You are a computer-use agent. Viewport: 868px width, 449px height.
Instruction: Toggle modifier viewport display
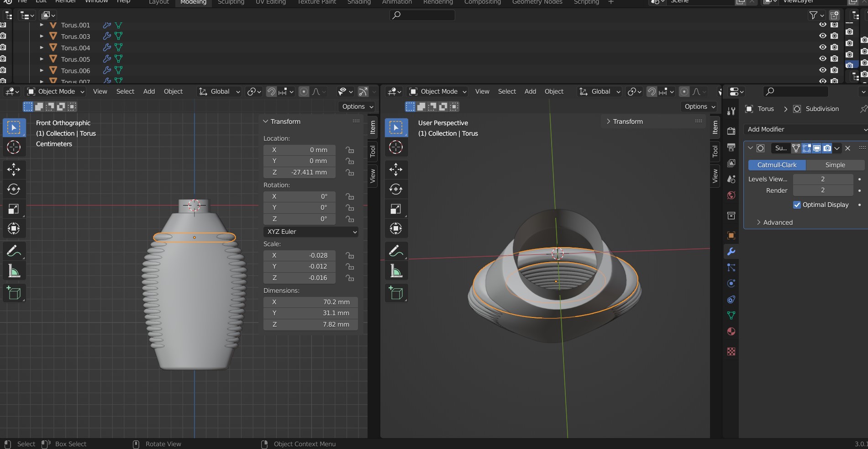coord(816,148)
